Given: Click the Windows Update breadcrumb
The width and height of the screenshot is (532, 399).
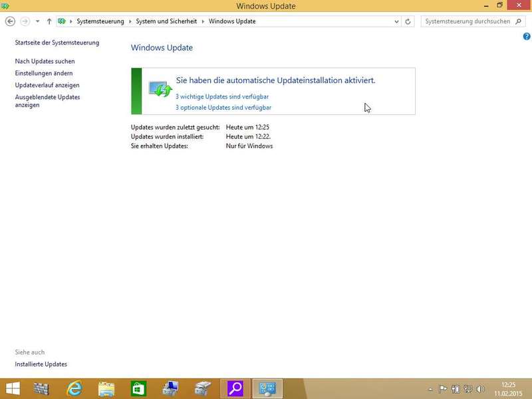Looking at the screenshot, I should 232,21.
